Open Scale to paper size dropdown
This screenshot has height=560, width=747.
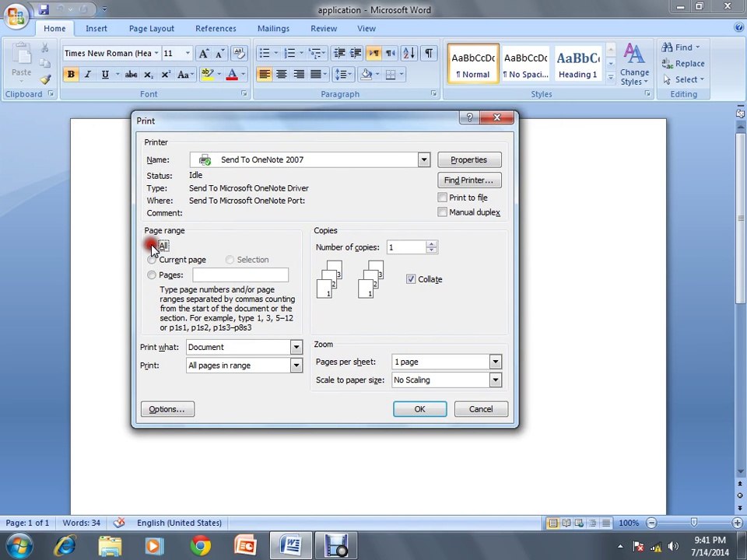click(x=496, y=380)
